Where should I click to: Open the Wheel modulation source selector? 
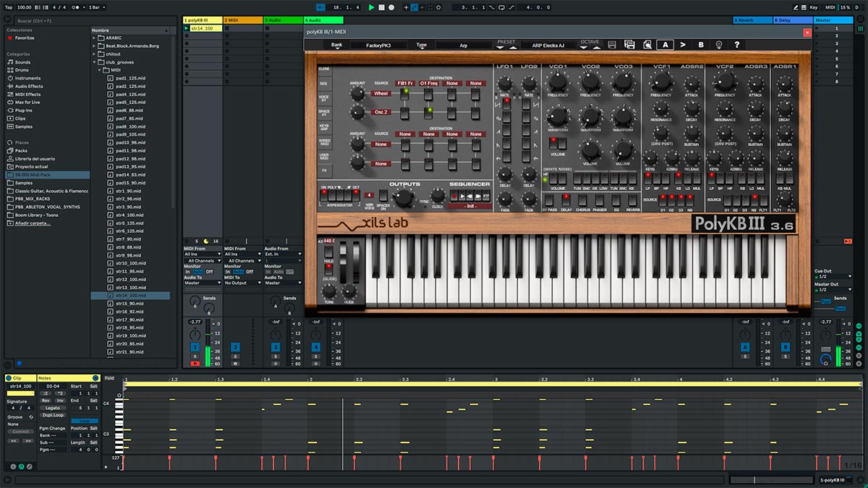(x=381, y=93)
